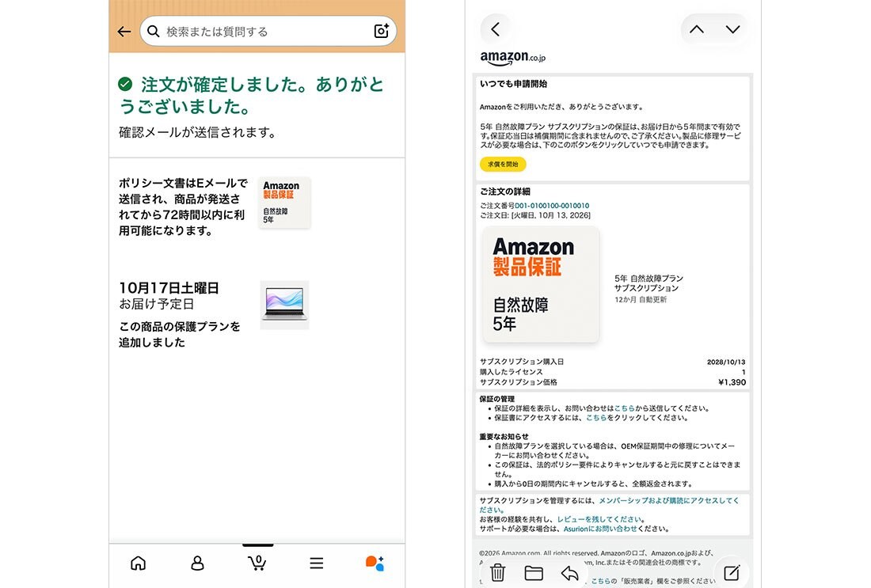871x588 pixels.
Task: Go to previous email with up chevron
Action: 697,29
